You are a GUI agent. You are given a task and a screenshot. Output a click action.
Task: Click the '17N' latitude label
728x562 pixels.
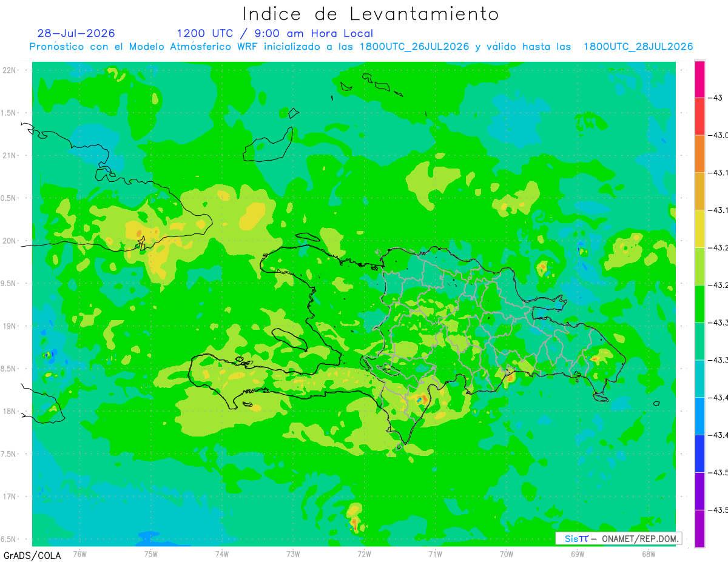pyautogui.click(x=10, y=497)
